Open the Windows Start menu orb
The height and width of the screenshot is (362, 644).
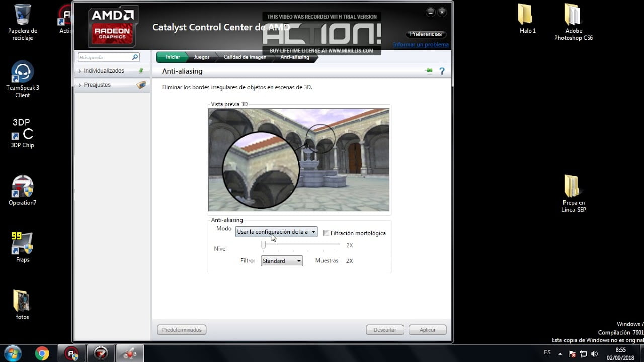tap(12, 353)
